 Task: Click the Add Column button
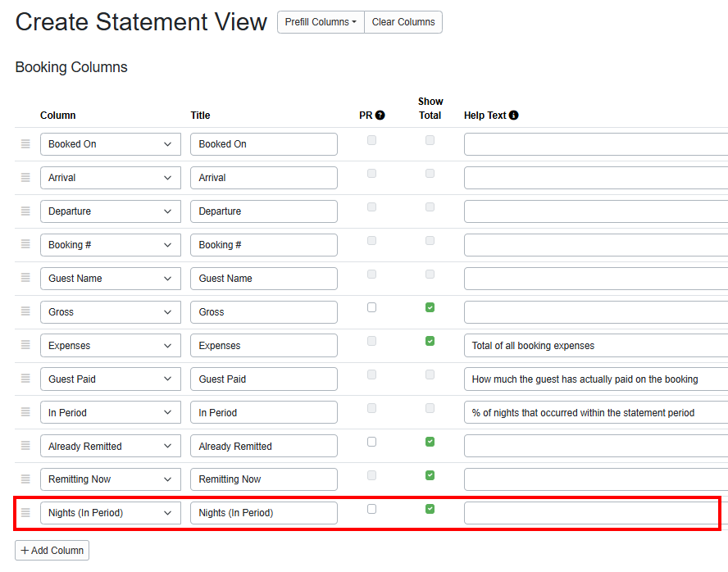point(52,551)
